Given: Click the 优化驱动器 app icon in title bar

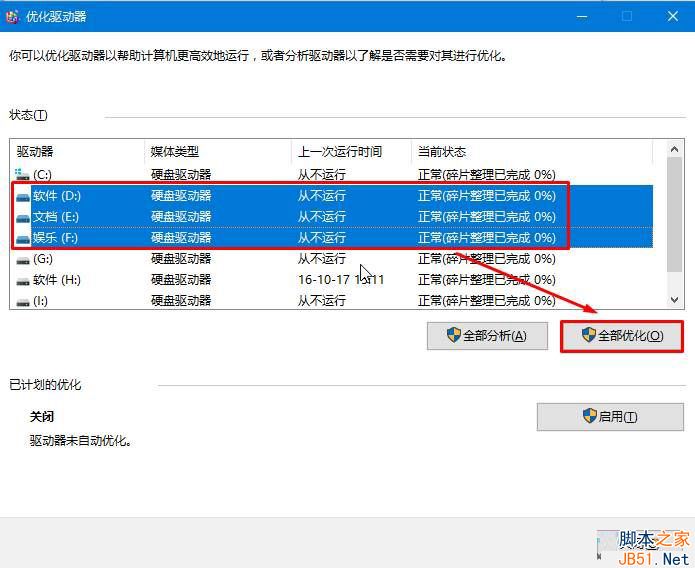Looking at the screenshot, I should pos(12,16).
